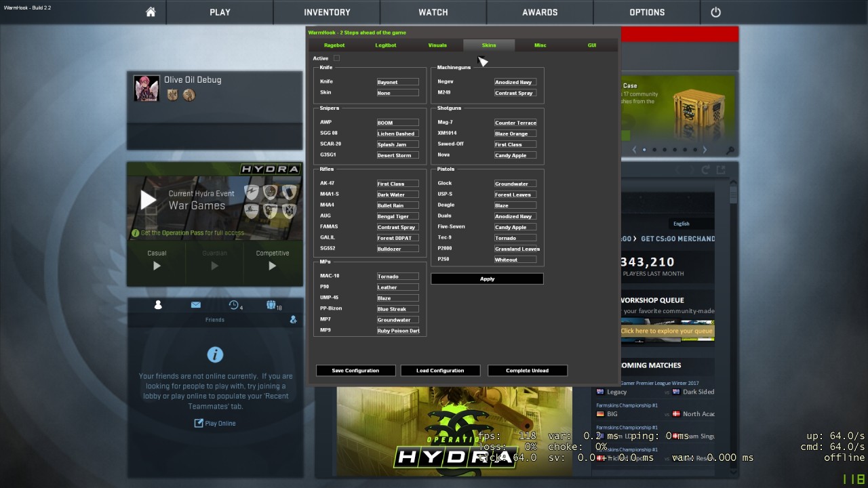Click the power quit icon
The width and height of the screenshot is (868, 488).
(715, 12)
